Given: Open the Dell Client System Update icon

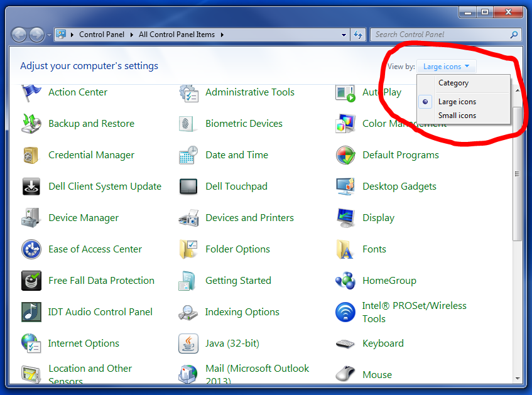Looking at the screenshot, I should pyautogui.click(x=31, y=187).
